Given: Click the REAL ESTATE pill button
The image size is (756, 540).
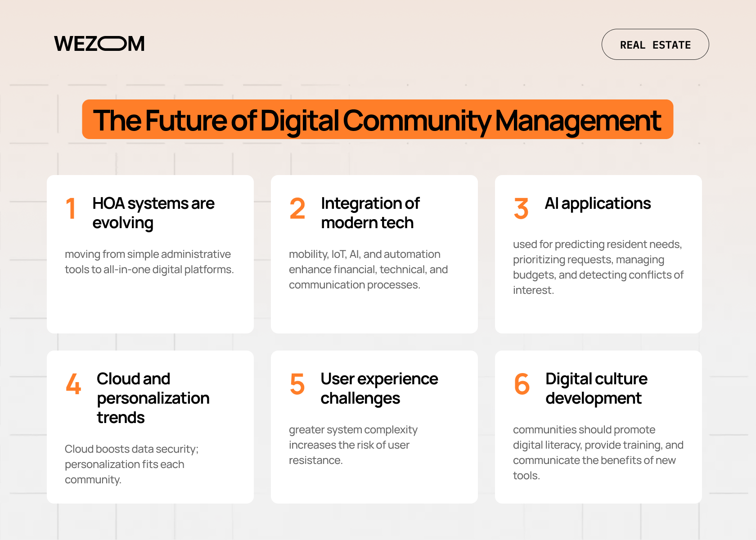Looking at the screenshot, I should (655, 44).
